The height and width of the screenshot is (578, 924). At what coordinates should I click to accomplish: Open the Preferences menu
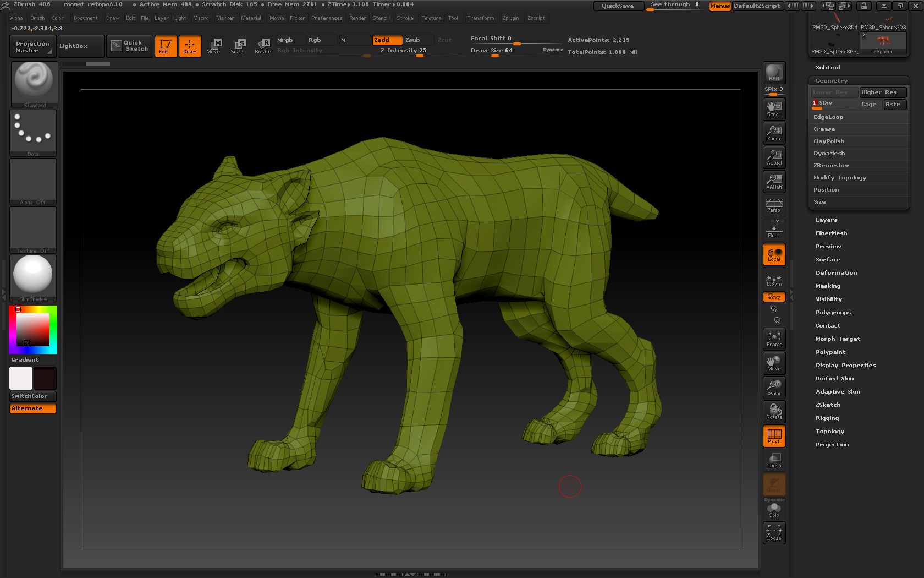point(327,18)
